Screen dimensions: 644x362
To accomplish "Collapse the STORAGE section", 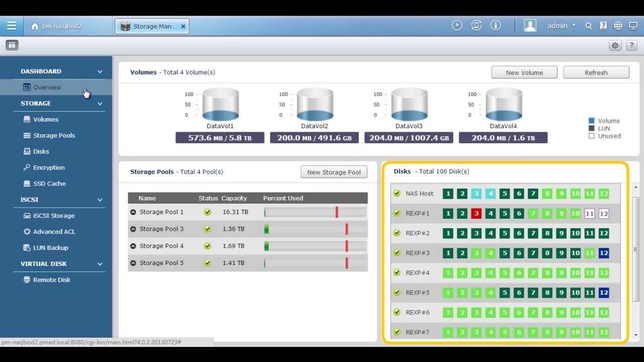I will [x=100, y=104].
